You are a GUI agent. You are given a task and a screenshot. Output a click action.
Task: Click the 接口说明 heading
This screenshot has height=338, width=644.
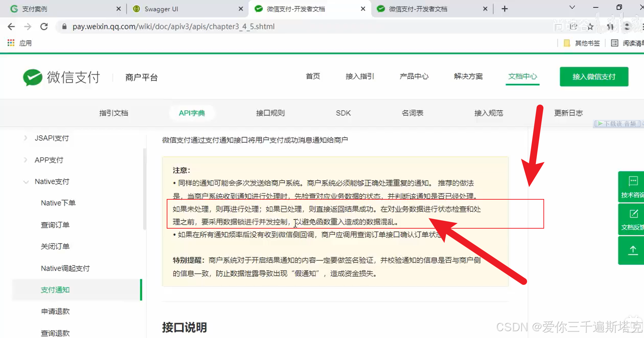pos(184,327)
